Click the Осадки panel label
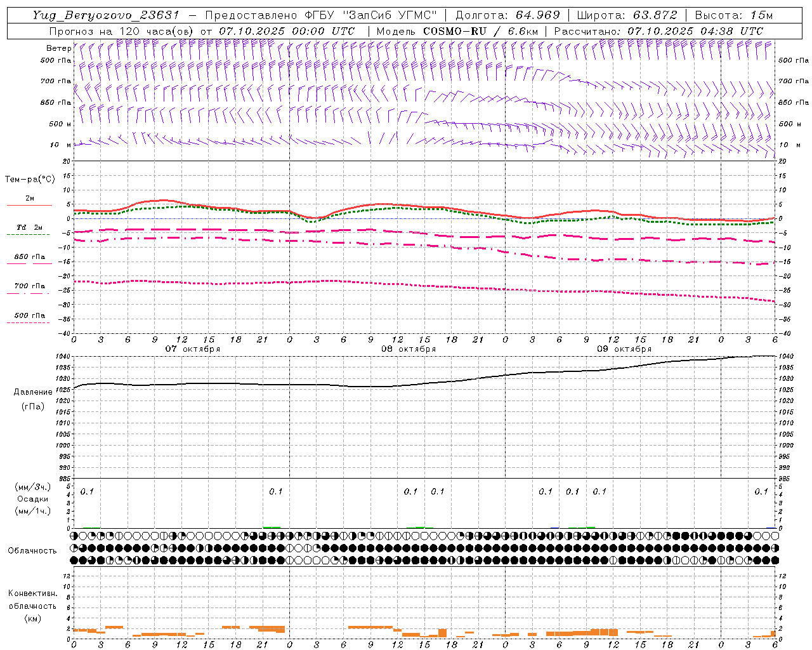This screenshot has width=812, height=650. pyautogui.click(x=33, y=500)
